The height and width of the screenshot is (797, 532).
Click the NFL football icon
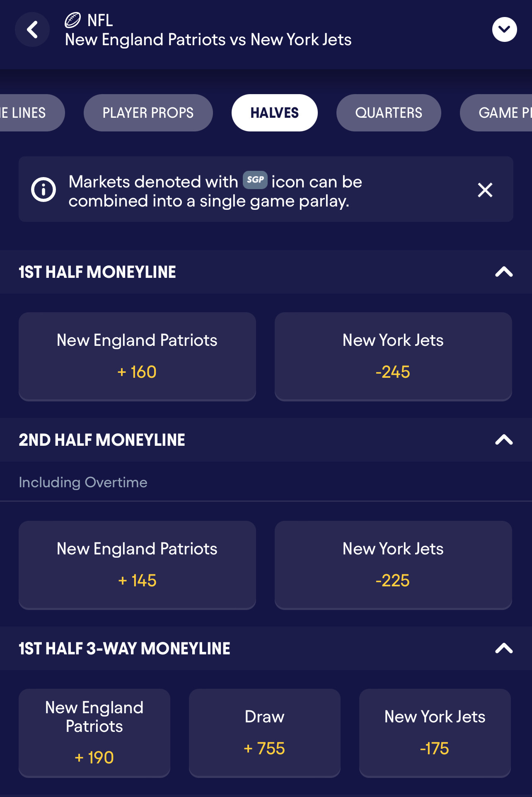point(73,20)
